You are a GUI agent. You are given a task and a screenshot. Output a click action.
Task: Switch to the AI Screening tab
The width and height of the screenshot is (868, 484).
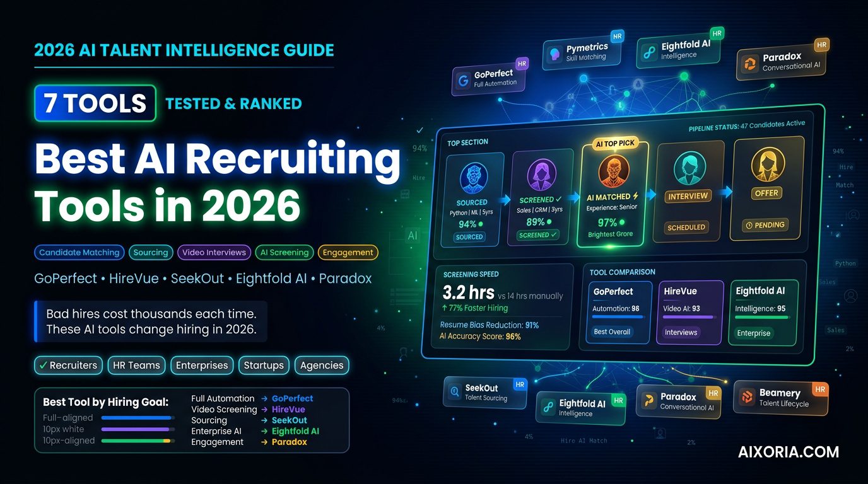click(284, 252)
